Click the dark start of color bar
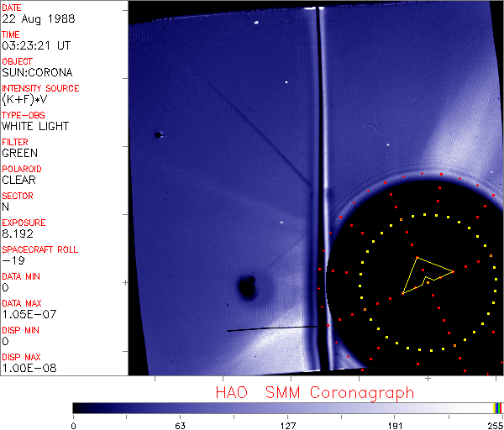The width and height of the screenshot is (504, 430). click(x=77, y=407)
